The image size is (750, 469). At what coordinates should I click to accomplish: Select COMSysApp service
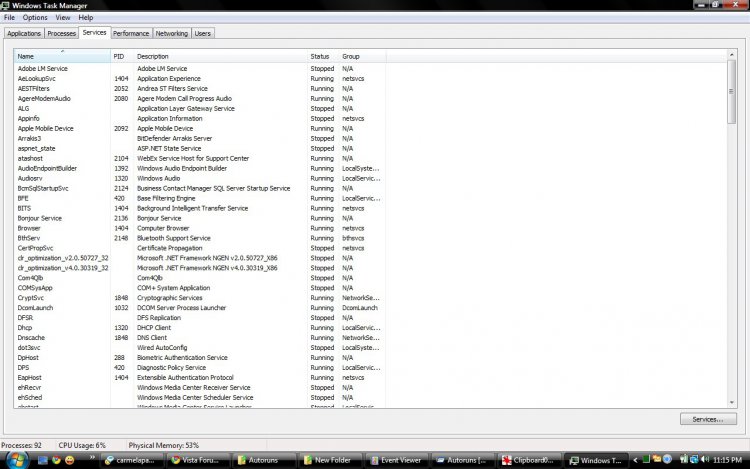[x=35, y=288]
